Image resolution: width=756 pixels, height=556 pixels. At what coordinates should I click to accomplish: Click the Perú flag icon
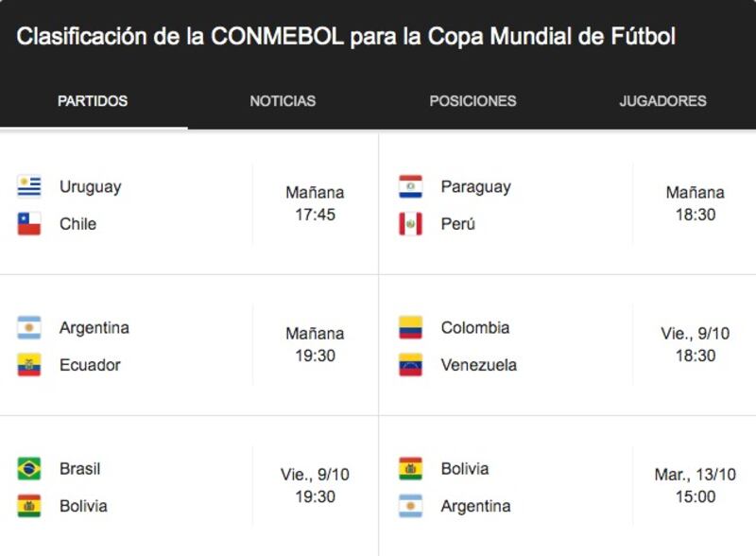[x=410, y=224]
